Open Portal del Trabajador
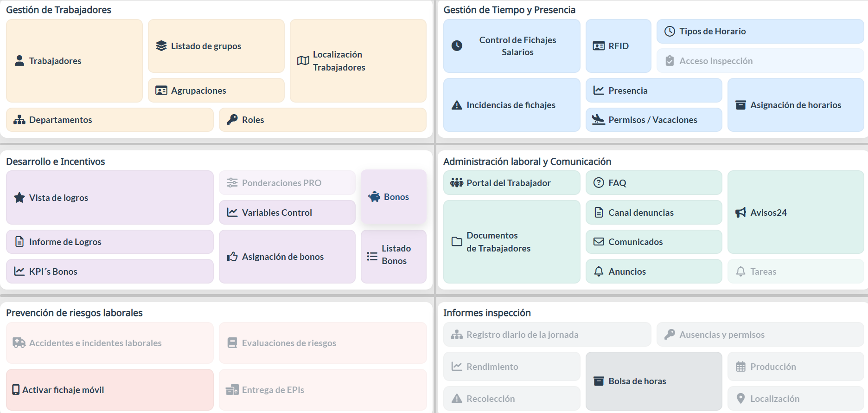The height and width of the screenshot is (413, 868). coord(511,183)
